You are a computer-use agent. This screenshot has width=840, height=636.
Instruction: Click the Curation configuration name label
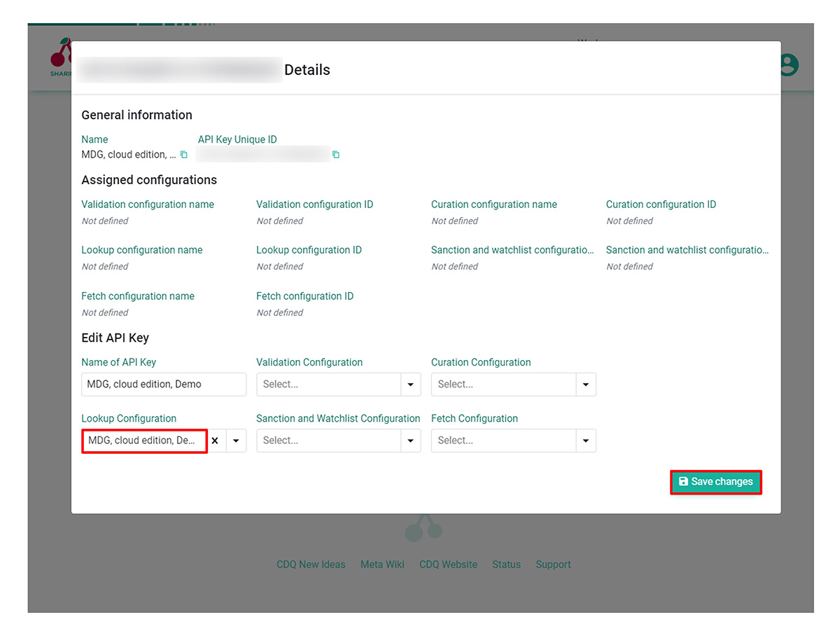click(x=494, y=205)
